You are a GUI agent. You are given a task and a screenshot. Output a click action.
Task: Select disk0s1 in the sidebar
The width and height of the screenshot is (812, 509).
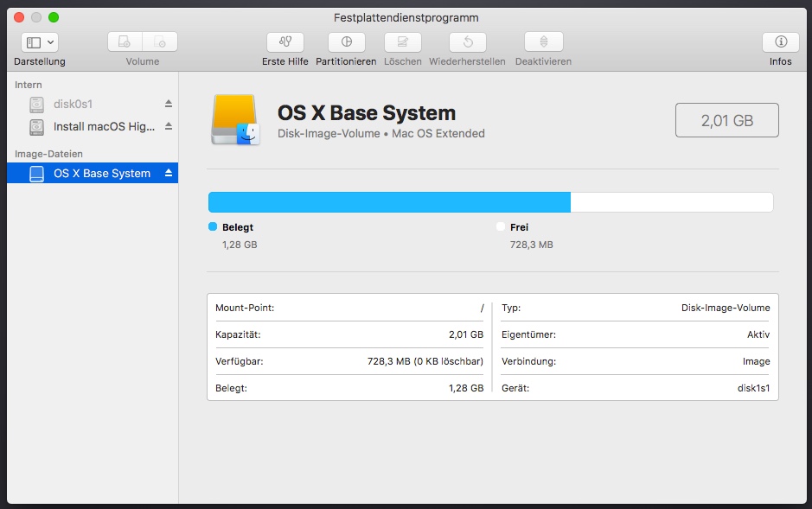[x=93, y=104]
